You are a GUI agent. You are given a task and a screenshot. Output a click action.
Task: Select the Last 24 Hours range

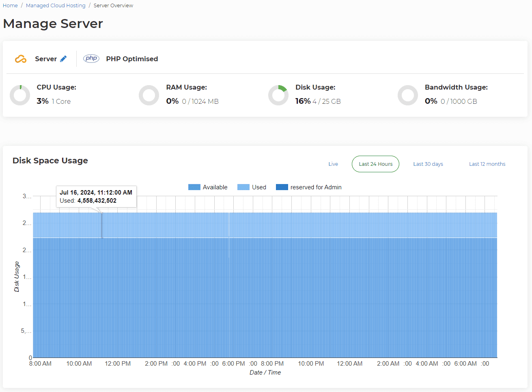375,164
